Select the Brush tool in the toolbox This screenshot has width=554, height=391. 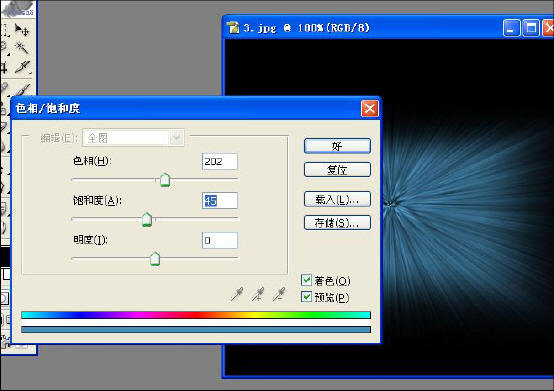pyautogui.click(x=22, y=88)
